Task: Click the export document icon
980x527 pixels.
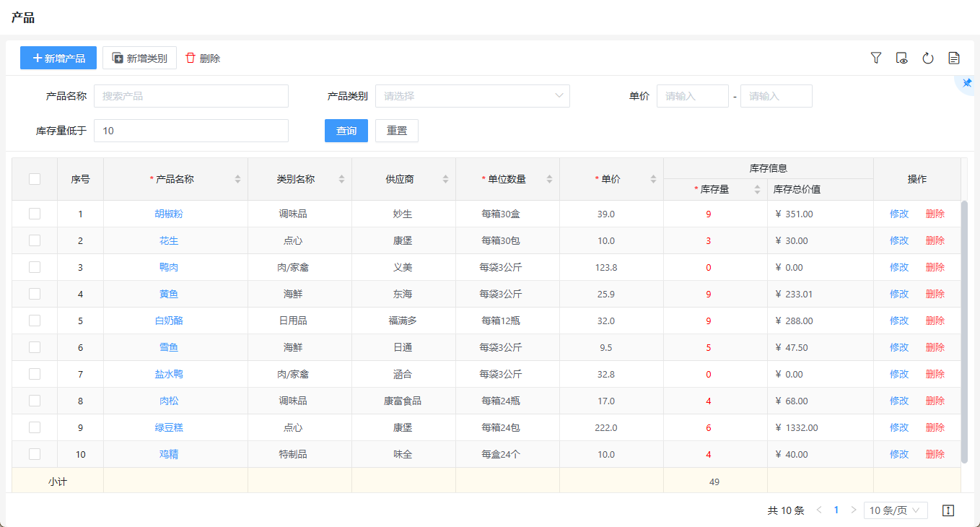Action: 954,58
